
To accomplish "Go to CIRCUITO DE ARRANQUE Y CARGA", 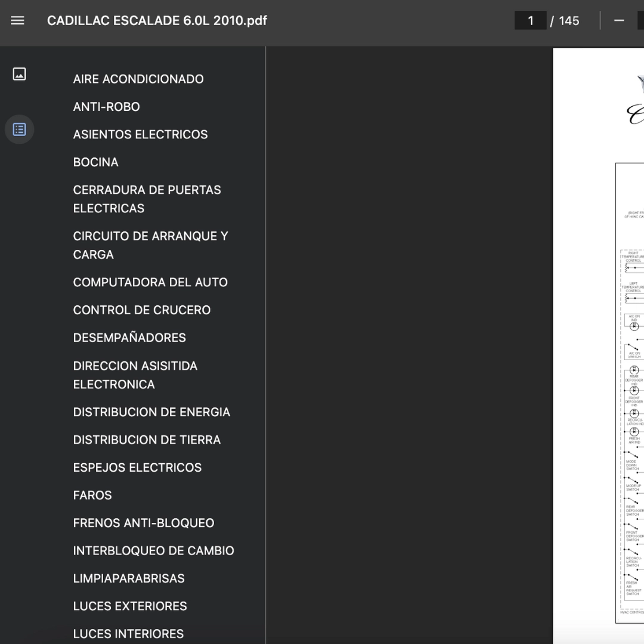I will [x=151, y=245].
